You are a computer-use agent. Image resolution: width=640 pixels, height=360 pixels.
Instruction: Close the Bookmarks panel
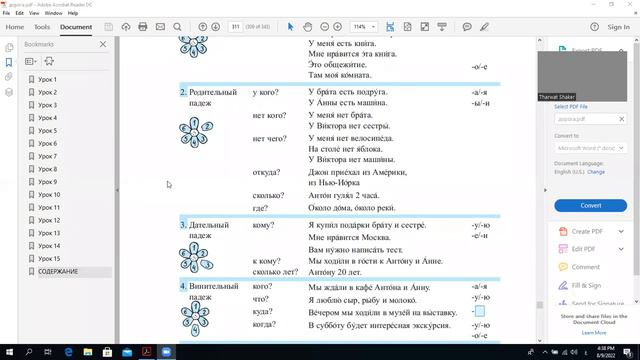click(103, 44)
